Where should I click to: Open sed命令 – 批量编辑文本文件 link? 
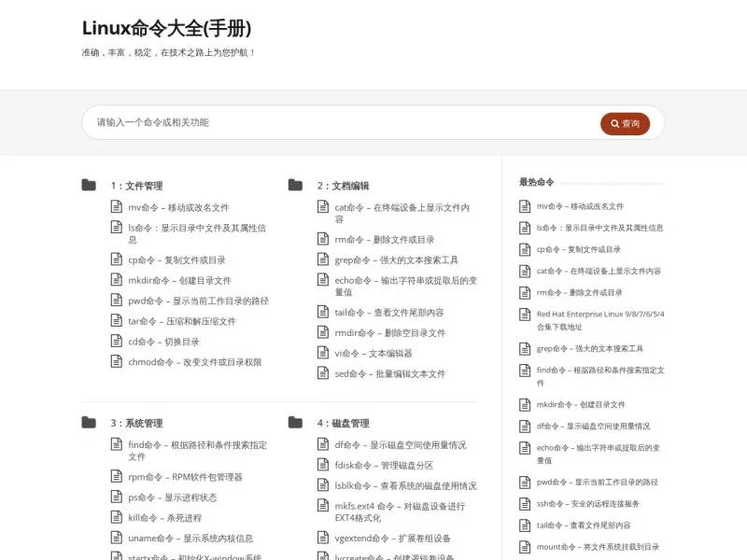390,374
